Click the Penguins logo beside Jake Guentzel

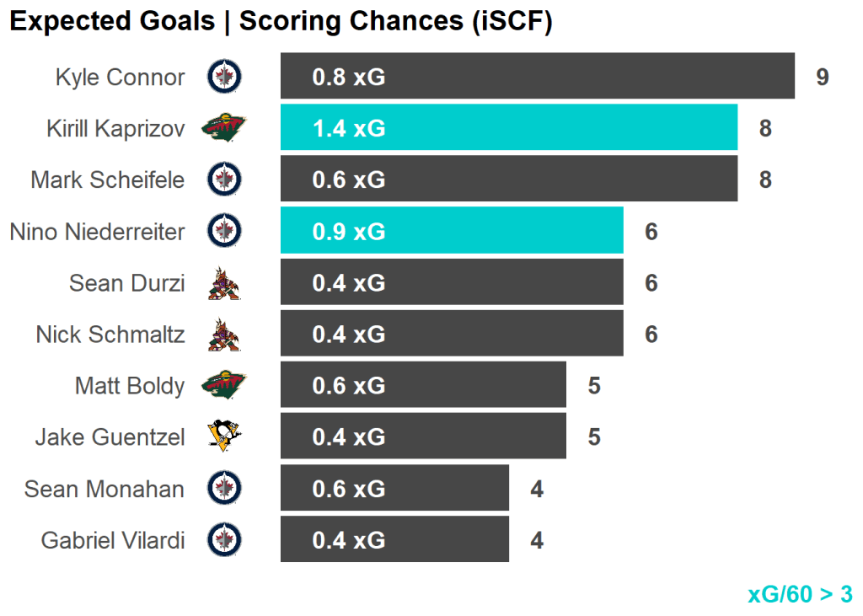point(224,437)
